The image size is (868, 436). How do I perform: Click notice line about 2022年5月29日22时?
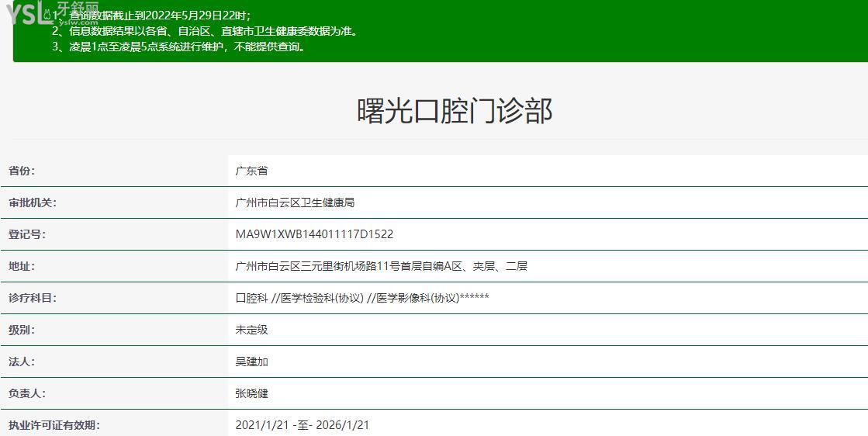(x=151, y=16)
